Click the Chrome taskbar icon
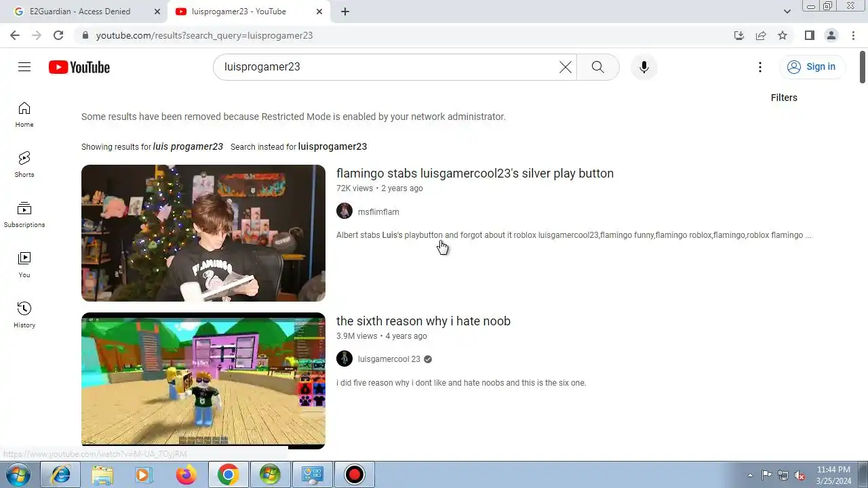This screenshot has width=868, height=488. pyautogui.click(x=228, y=475)
